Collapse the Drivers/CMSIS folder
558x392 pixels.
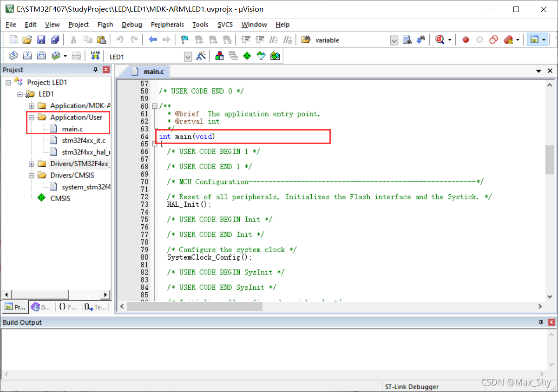[32, 175]
